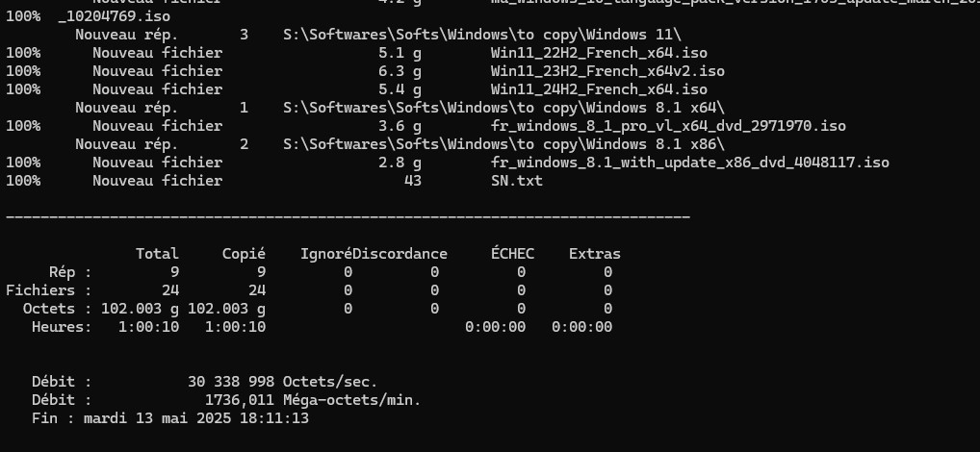Click the Windows 8.1 x64 folder path
Viewport: 980px width, 452px height.
point(503,108)
